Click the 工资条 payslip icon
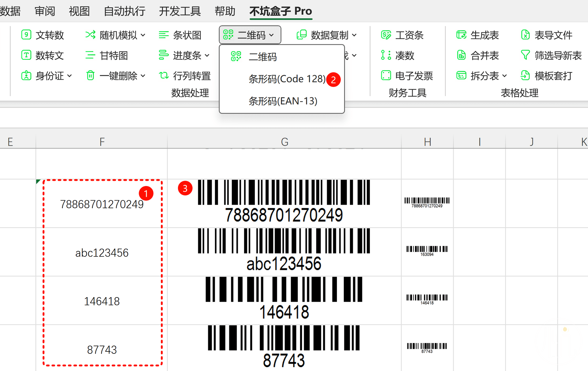Viewport: 588px width, 371px height. click(386, 35)
